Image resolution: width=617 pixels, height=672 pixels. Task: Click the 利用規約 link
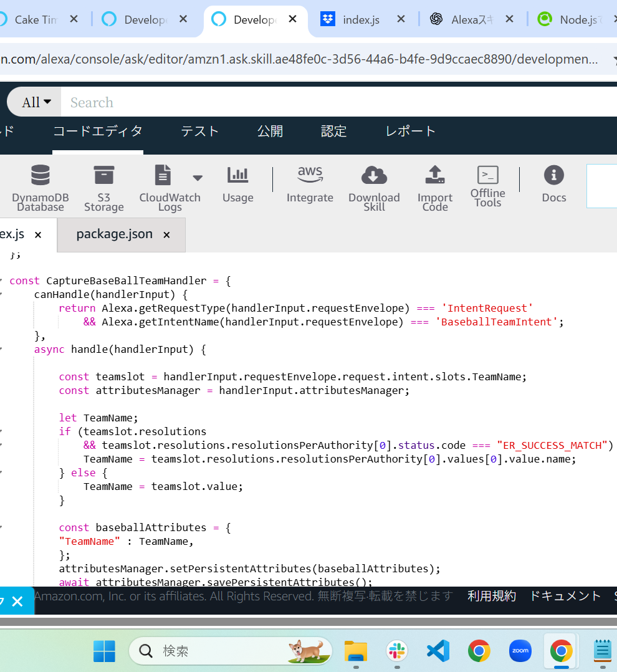click(492, 596)
